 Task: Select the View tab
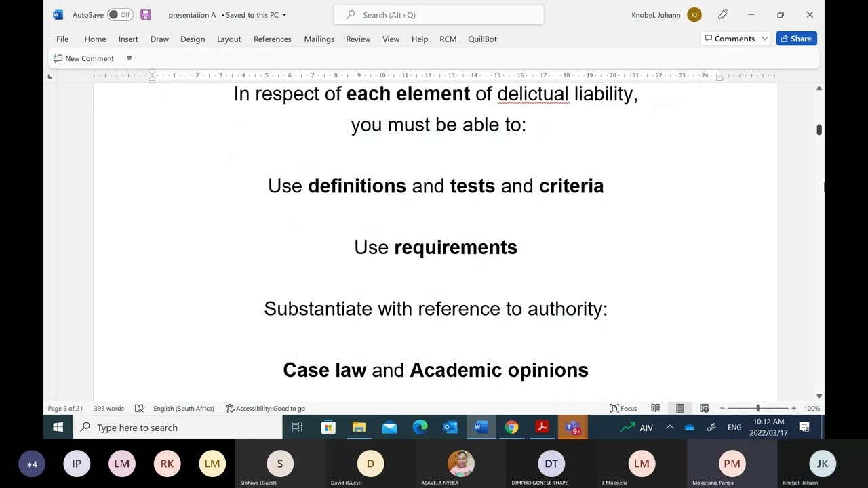pyautogui.click(x=391, y=39)
